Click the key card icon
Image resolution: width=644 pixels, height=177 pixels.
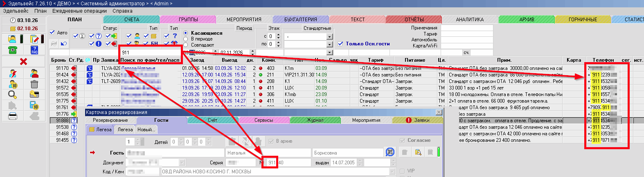(x=34, y=95)
